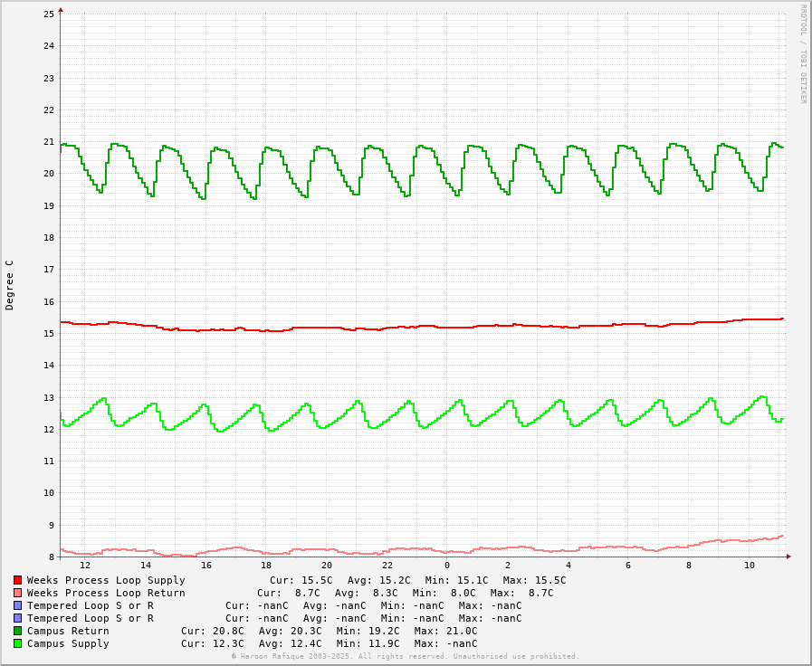Select the Weeks Process Loop Return legend label

click(x=106, y=593)
